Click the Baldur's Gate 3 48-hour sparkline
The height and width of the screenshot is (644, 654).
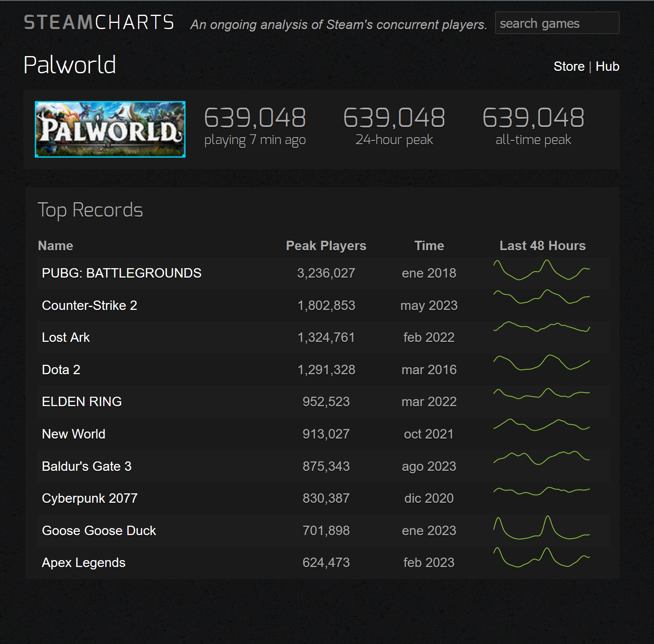541,458
